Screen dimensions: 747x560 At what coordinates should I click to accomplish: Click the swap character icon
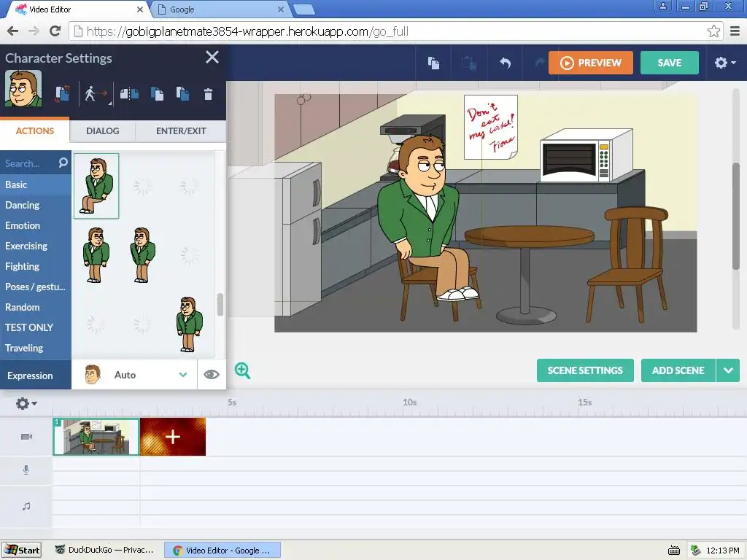[x=62, y=93]
